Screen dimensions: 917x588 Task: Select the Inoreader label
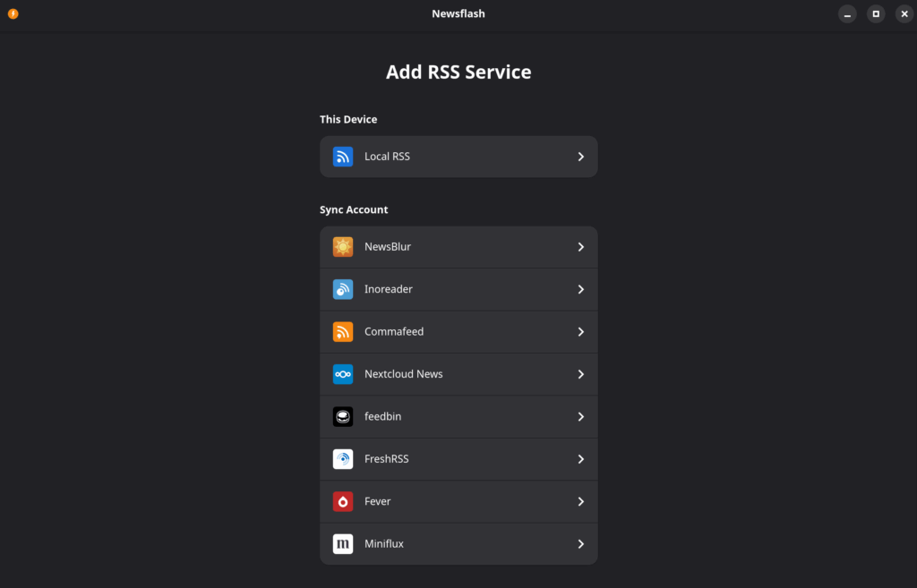pos(389,289)
